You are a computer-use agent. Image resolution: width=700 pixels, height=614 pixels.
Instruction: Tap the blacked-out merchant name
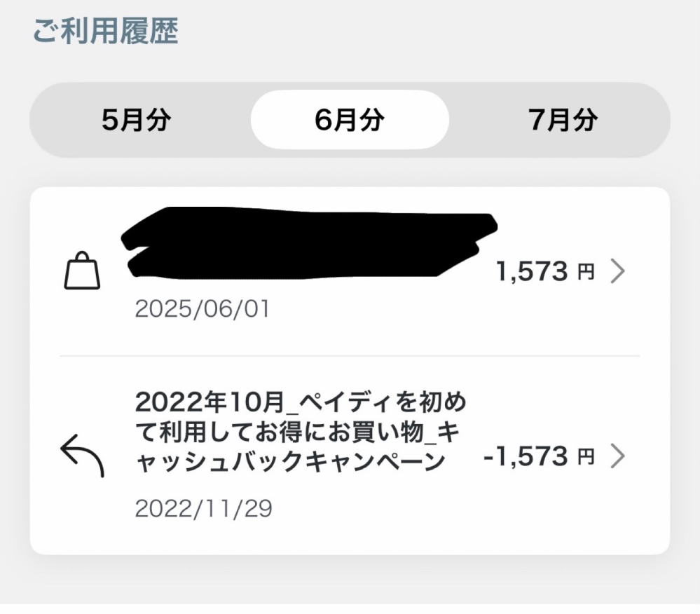[308, 242]
